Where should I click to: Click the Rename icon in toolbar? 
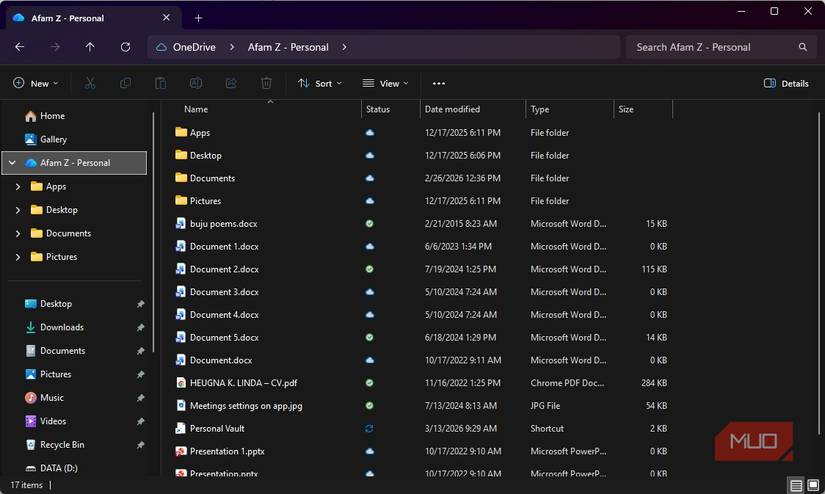click(x=196, y=83)
